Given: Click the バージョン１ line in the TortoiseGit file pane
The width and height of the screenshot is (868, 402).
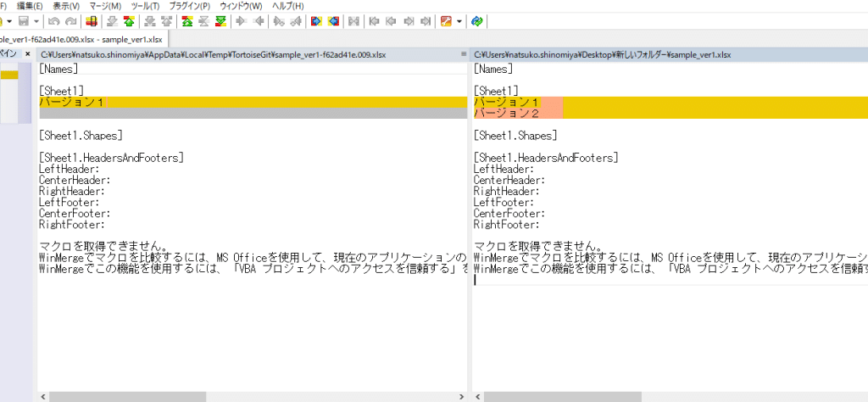Looking at the screenshot, I should (x=253, y=102).
